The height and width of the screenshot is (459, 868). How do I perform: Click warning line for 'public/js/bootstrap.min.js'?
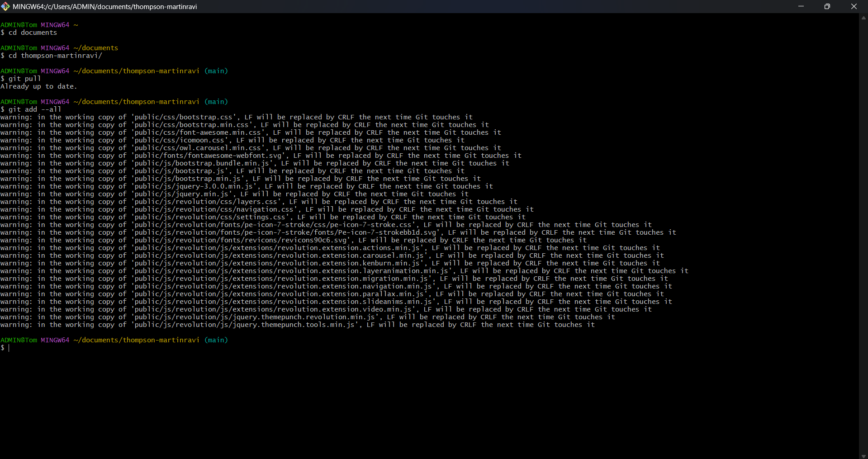(241, 179)
